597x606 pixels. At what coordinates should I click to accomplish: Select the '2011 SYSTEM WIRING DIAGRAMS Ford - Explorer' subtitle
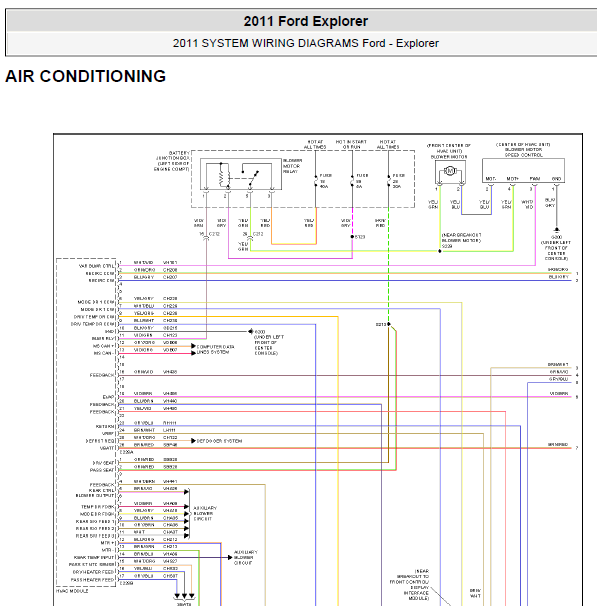(305, 43)
